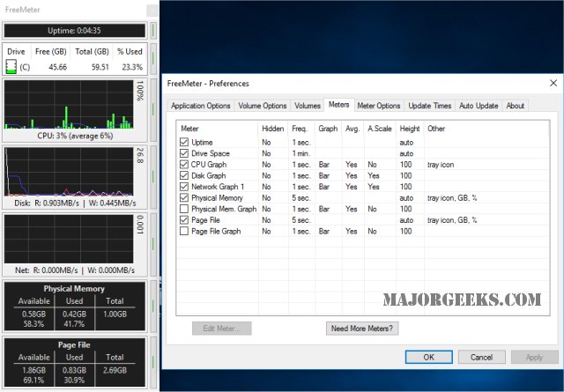Image resolution: width=564 pixels, height=392 pixels.
Task: Click the Apply button
Action: point(535,357)
